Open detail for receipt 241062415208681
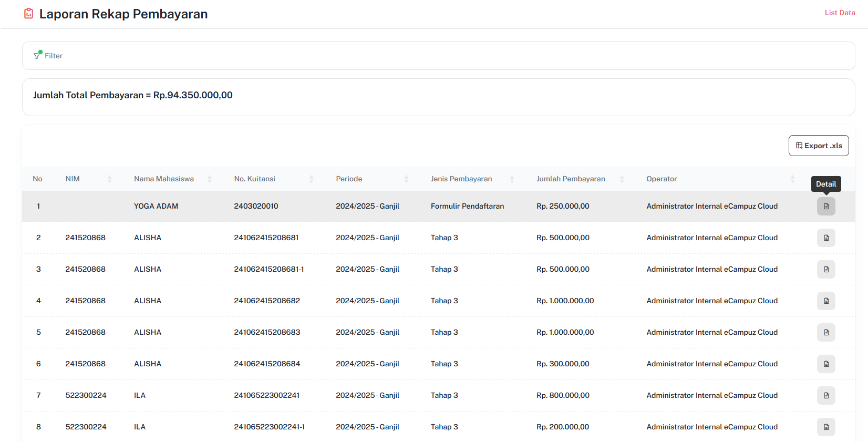The width and height of the screenshot is (868, 442). pyautogui.click(x=826, y=238)
